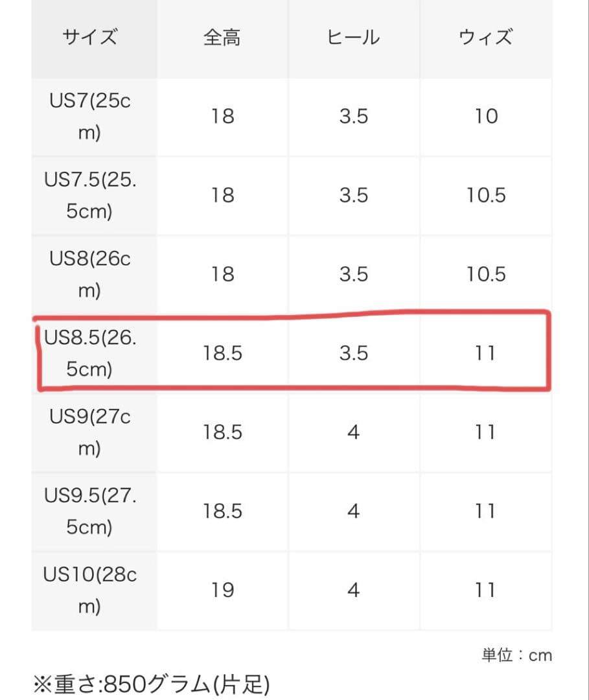
Task: Click the ヒール value in highlighted US8.5 row
Action: tap(353, 353)
